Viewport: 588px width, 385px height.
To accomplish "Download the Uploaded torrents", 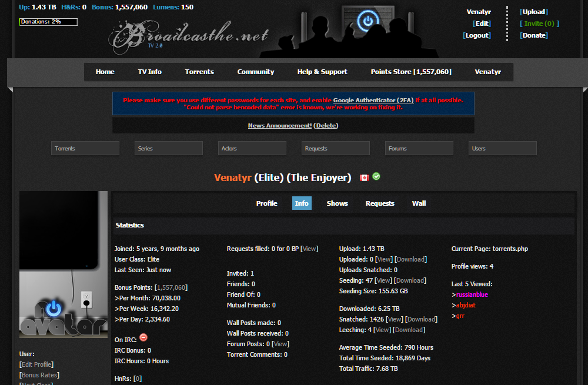I will 410,259.
